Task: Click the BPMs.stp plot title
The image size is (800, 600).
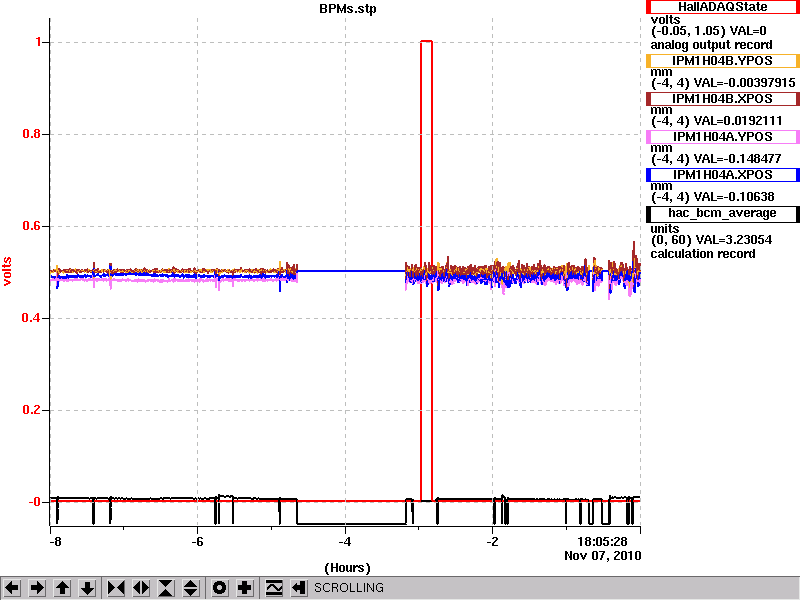Action: (347, 9)
